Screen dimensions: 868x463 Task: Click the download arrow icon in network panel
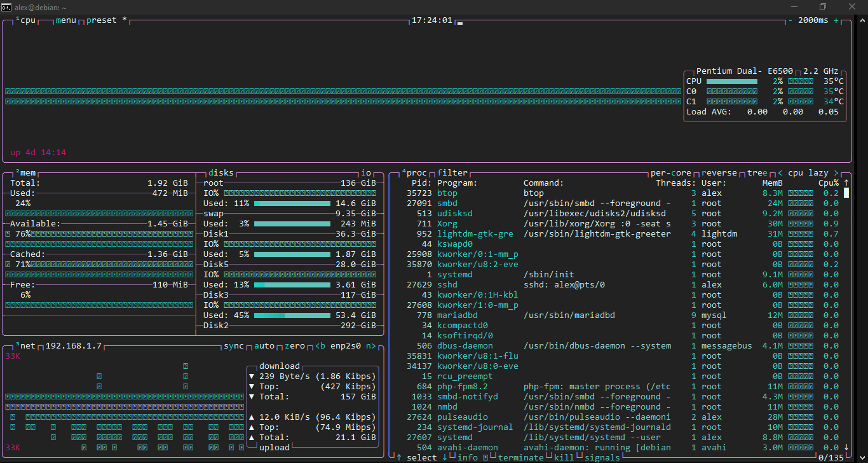click(x=252, y=376)
